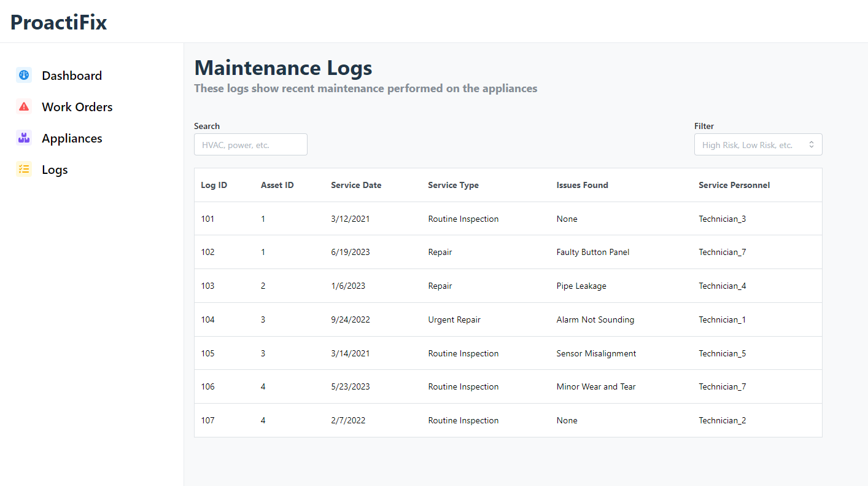Click Technician_5 in the table
This screenshot has width=868, height=486.
coord(723,353)
